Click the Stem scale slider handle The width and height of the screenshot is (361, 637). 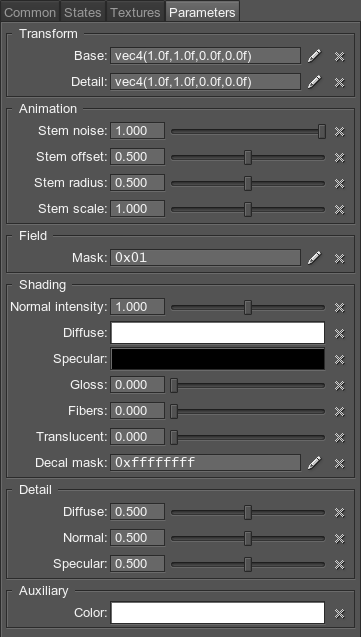[x=248, y=209]
